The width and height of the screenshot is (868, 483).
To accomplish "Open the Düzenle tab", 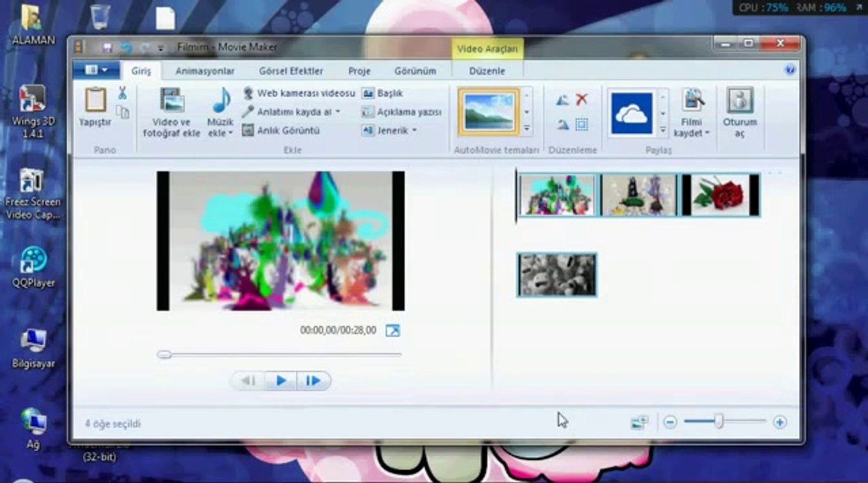I will (x=488, y=70).
